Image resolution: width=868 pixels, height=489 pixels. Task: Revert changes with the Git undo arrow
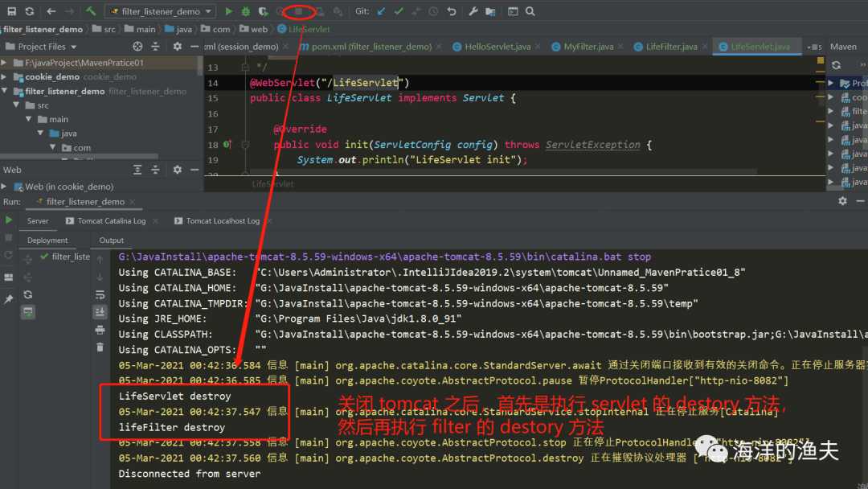[452, 11]
